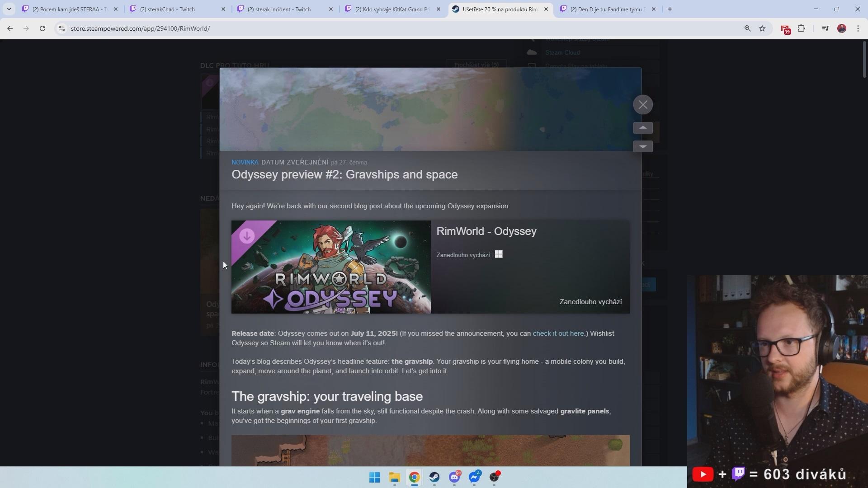Open the red extension with badge 39
This screenshot has width=868, height=488.
786,29
